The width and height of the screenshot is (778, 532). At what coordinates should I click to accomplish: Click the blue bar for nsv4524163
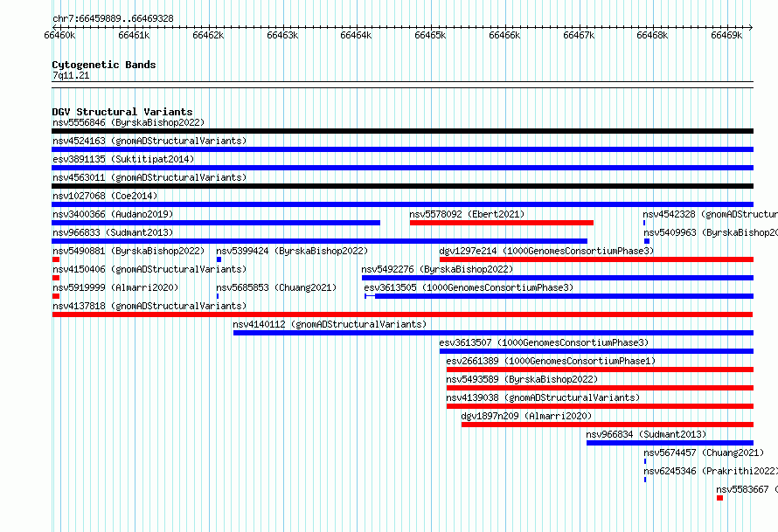(402, 149)
